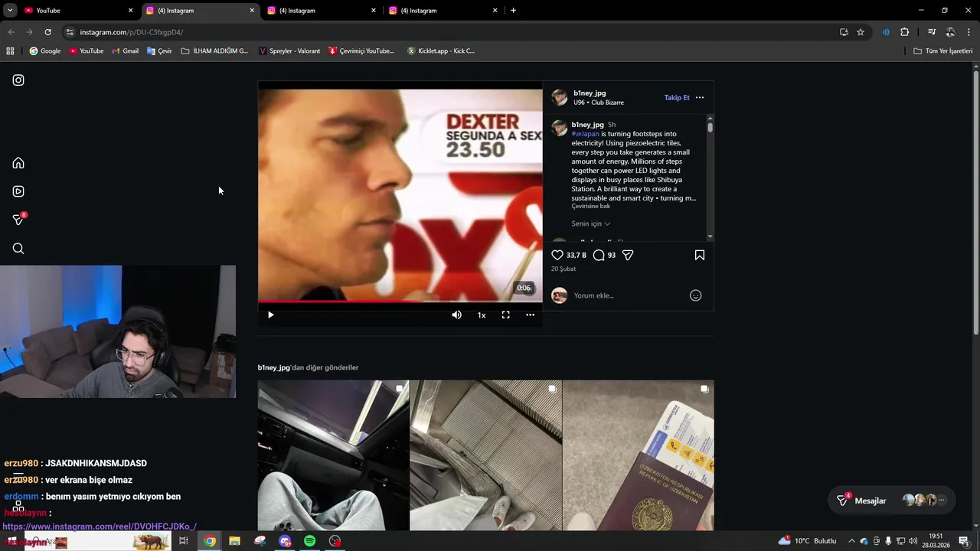Open Uzbekistan passport post thumbnail
Image resolution: width=980 pixels, height=551 pixels.
click(638, 455)
